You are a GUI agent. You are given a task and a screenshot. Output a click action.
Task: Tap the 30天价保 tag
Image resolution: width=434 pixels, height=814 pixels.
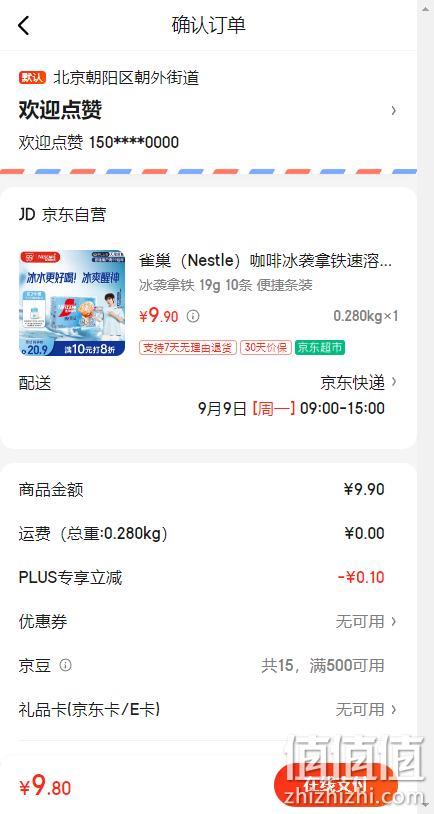[x=266, y=347]
